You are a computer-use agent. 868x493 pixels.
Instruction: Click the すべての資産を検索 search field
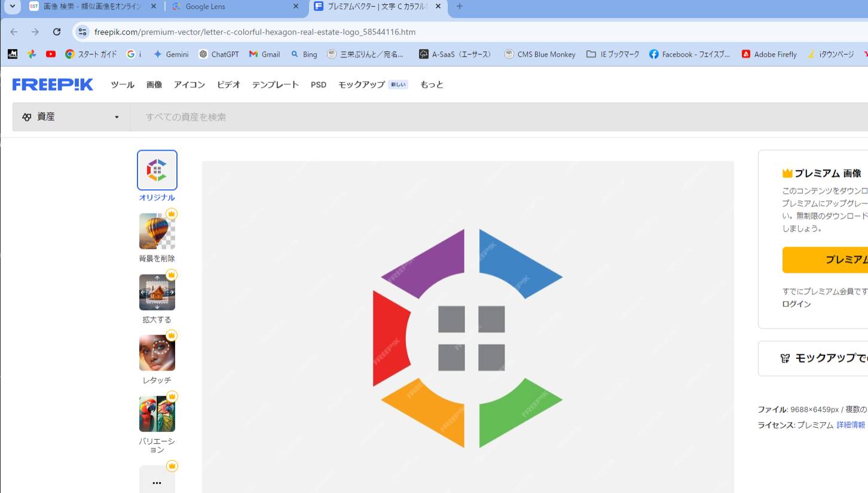tap(499, 117)
